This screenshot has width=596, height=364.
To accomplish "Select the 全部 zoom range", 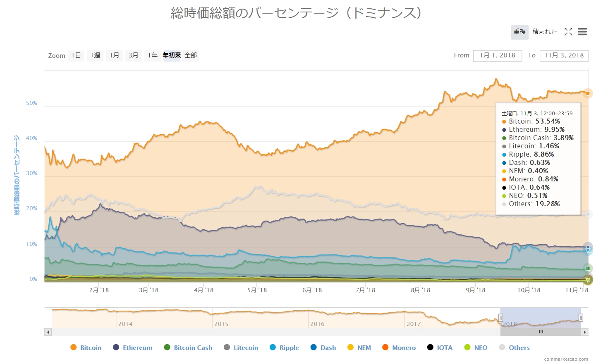I will [x=191, y=55].
